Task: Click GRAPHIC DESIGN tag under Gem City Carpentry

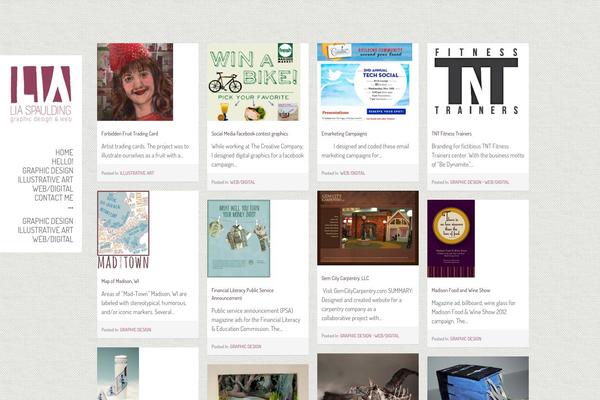Action: [355, 336]
